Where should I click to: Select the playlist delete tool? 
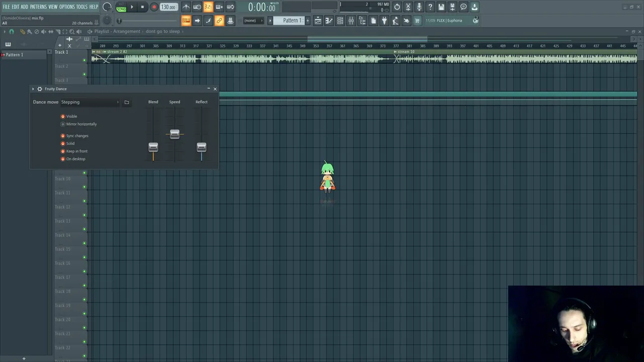coord(36,32)
